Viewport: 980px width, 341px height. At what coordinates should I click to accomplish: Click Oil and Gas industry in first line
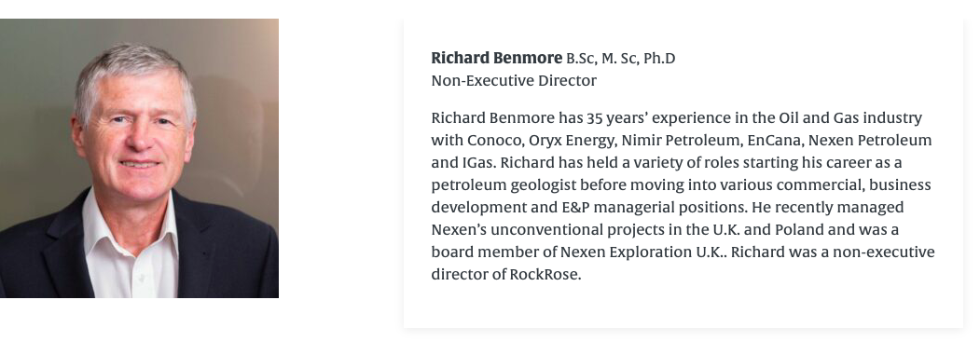pos(850,118)
